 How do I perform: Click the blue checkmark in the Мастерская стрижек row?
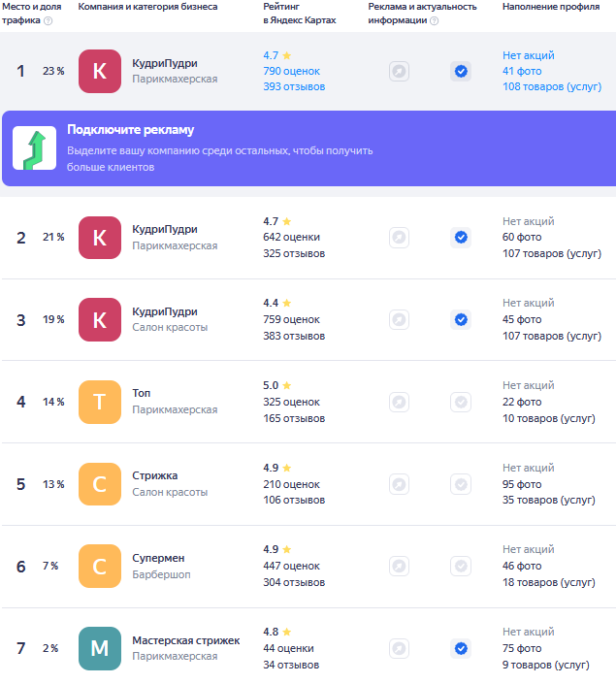[461, 649]
